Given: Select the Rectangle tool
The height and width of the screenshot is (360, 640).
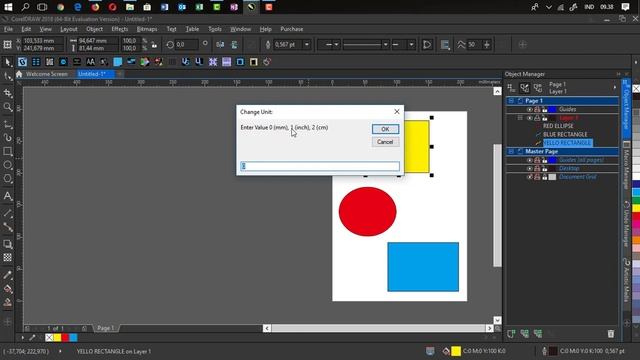Looking at the screenshot, I should coord(8,151).
